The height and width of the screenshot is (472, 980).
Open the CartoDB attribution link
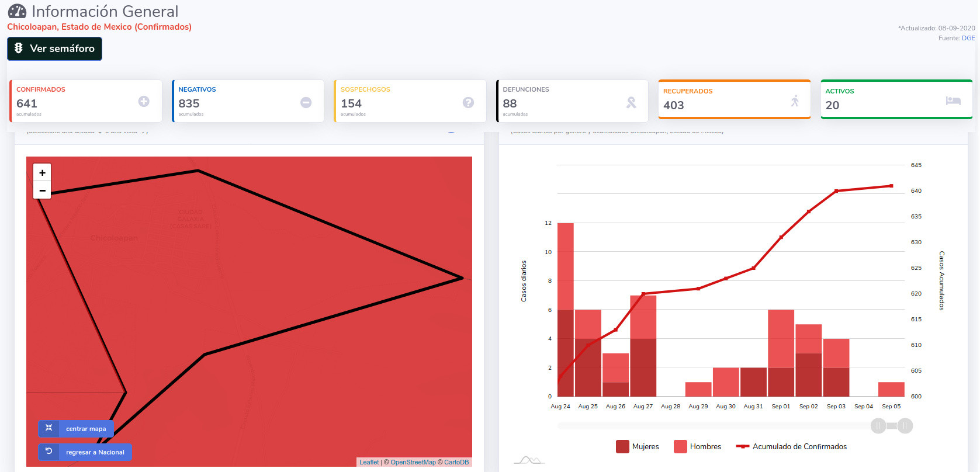pos(456,462)
